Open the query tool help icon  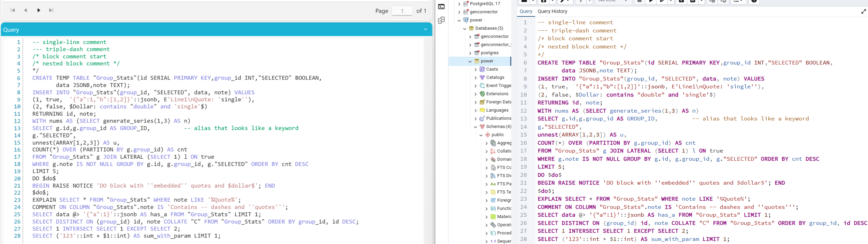point(754,2)
